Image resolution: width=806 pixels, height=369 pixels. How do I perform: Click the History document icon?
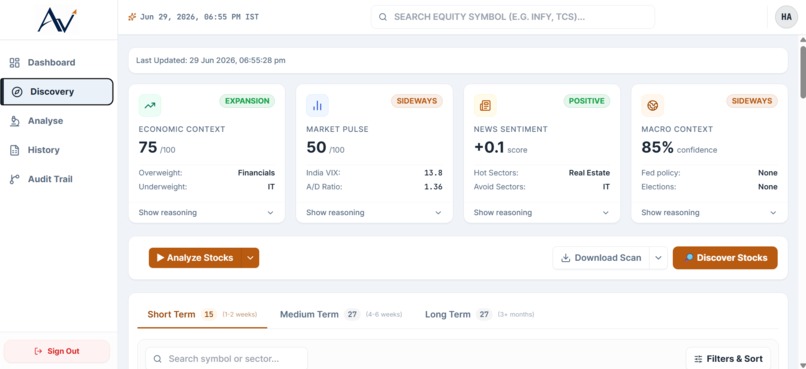pyautogui.click(x=14, y=150)
